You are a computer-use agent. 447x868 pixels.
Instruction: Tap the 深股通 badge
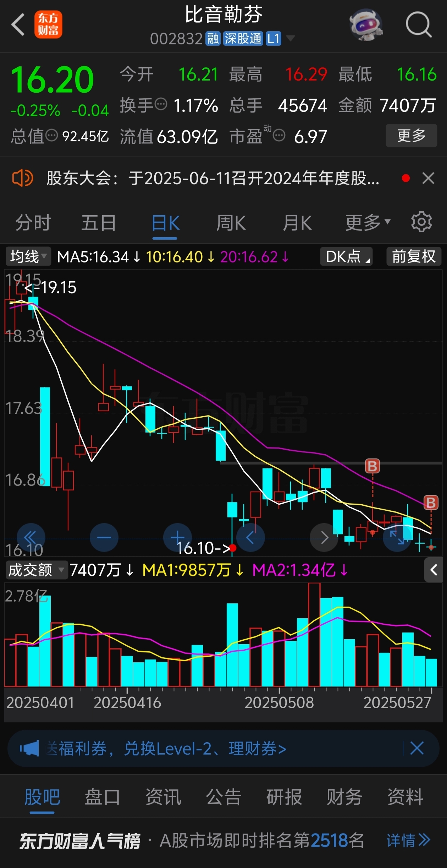pos(243,38)
